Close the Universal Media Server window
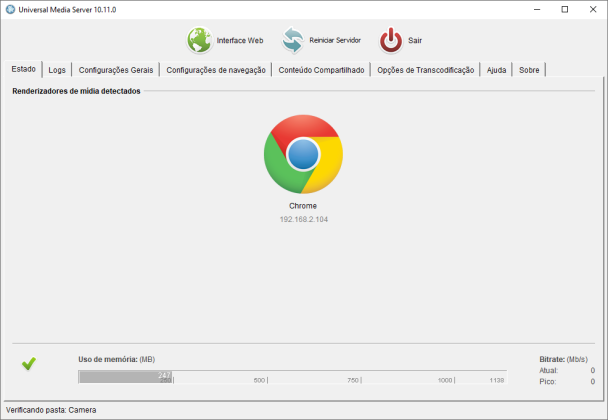This screenshot has width=608, height=420. point(593,9)
